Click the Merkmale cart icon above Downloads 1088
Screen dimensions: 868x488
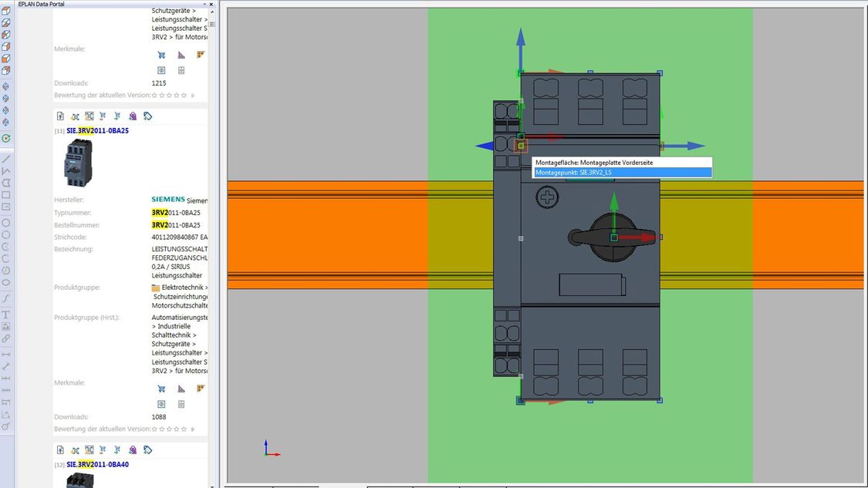[x=161, y=389]
